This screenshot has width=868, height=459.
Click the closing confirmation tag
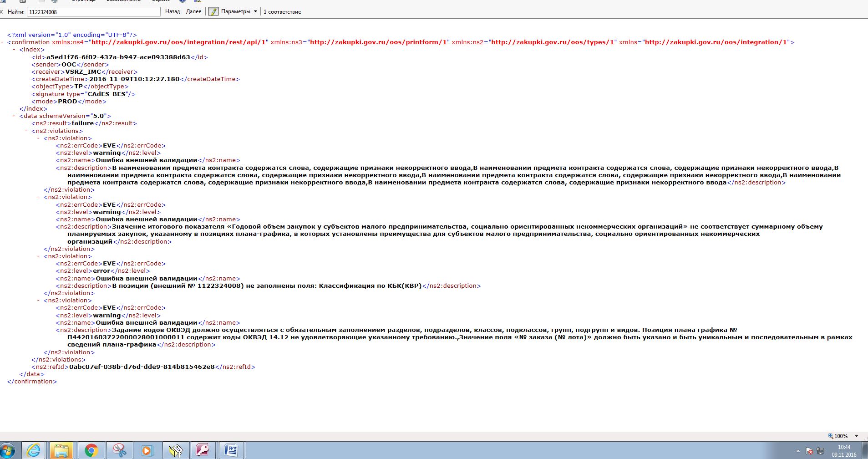pyautogui.click(x=32, y=382)
